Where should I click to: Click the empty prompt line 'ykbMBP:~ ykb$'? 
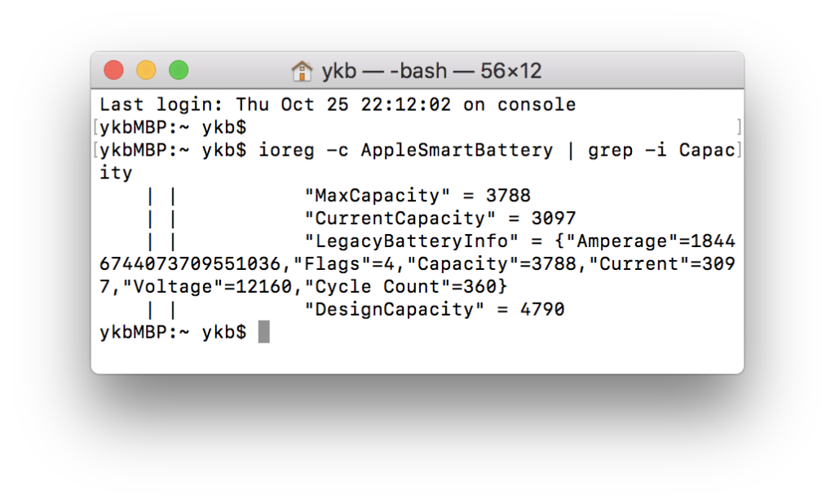point(173,127)
